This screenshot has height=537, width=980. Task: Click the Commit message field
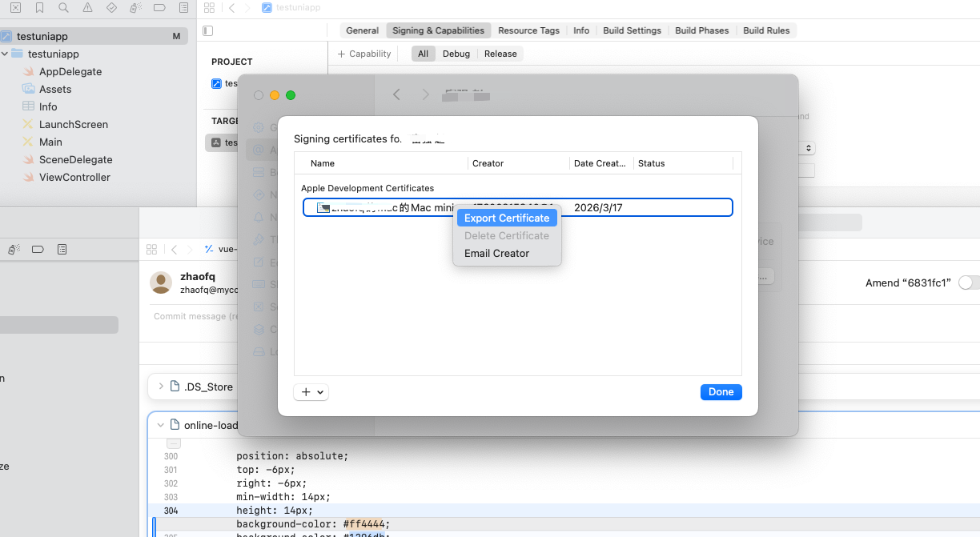tap(195, 316)
